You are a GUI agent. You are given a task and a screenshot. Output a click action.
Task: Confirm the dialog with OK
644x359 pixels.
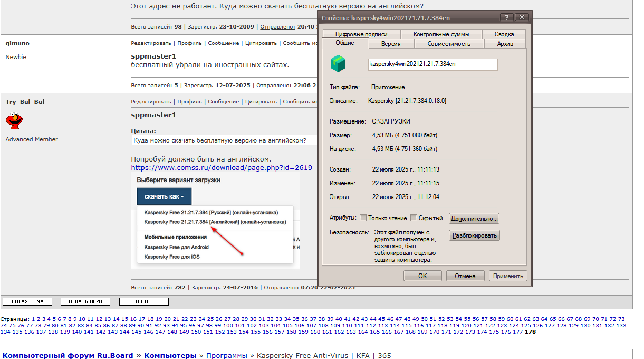coord(422,276)
